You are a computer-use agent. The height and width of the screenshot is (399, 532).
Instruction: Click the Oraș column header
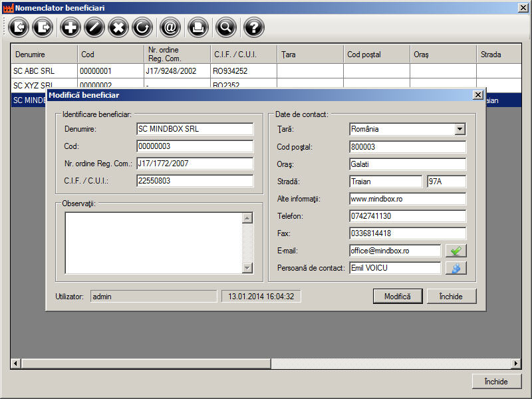[x=443, y=55]
